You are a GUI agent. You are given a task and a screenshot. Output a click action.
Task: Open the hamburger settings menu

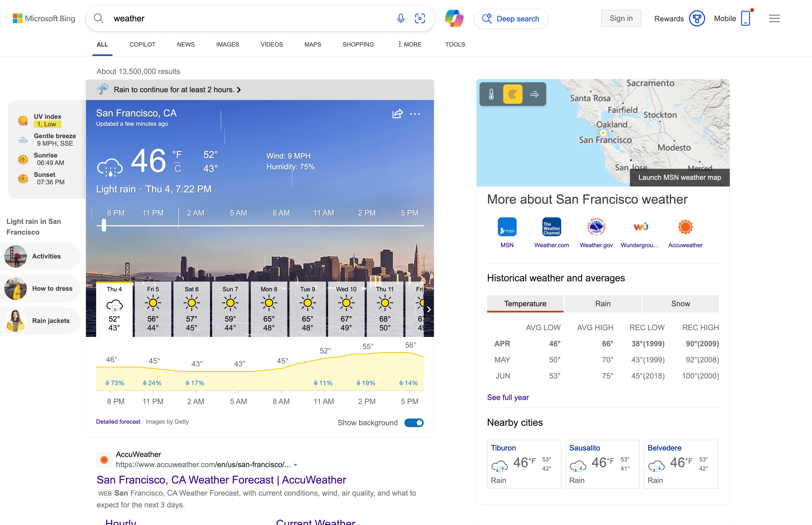pos(774,18)
